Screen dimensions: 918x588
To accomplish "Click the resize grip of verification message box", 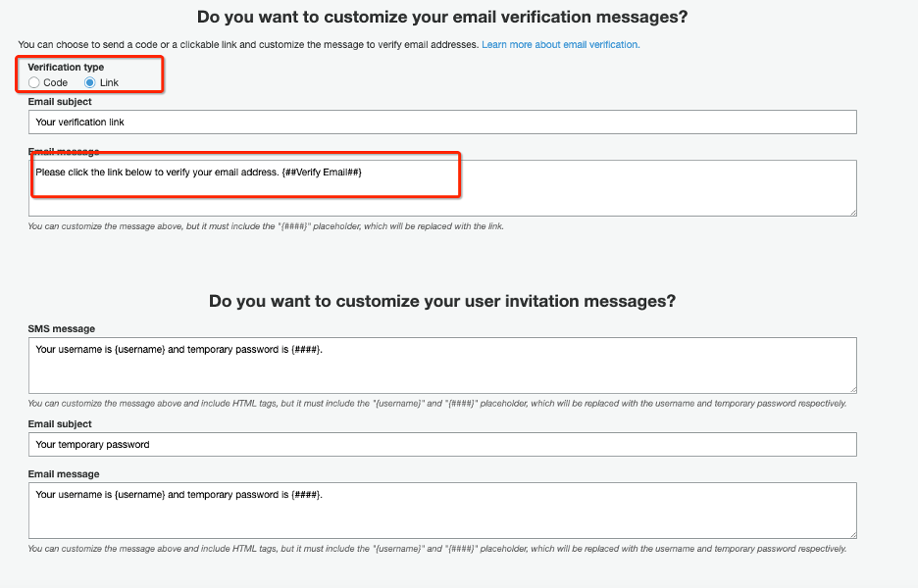I will click(x=851, y=213).
